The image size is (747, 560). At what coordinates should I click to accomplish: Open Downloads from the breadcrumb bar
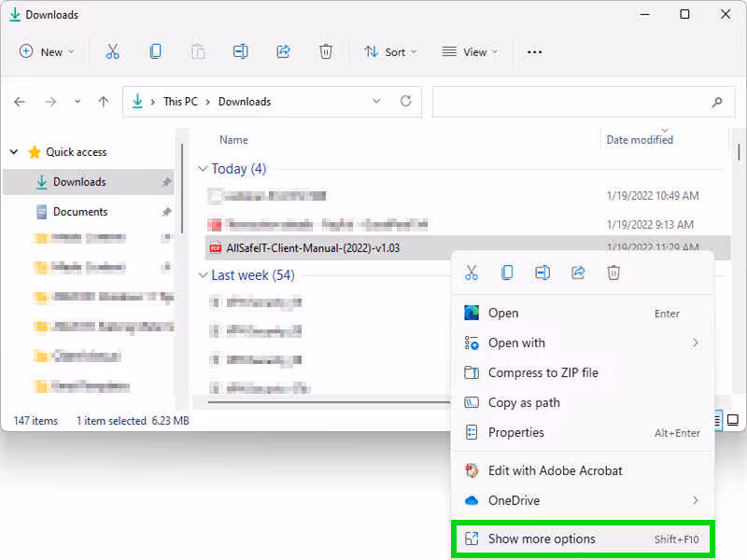(245, 102)
